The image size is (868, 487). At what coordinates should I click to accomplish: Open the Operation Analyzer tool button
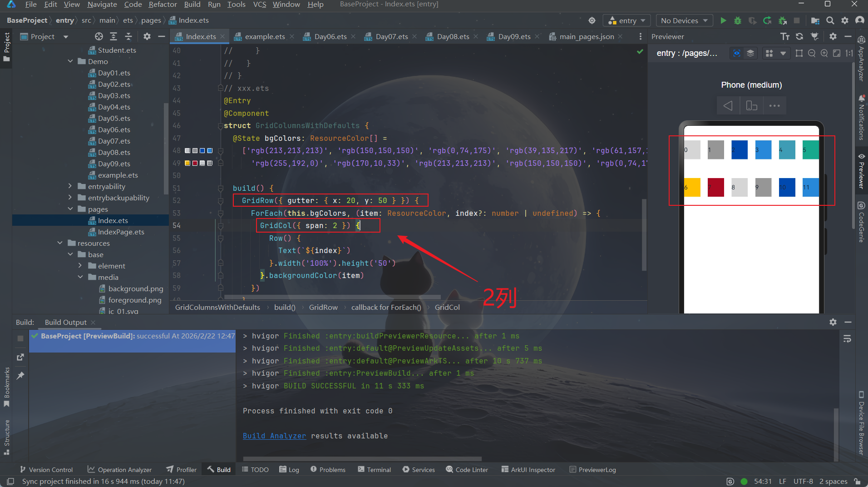[119, 470]
